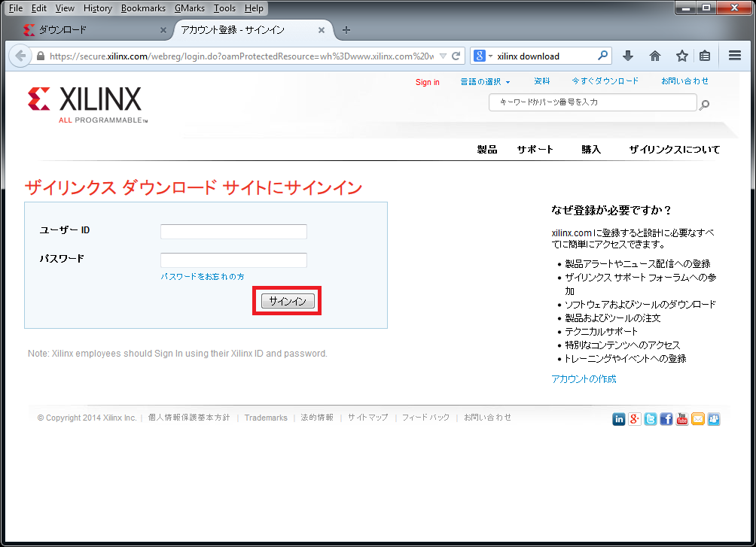756x547 pixels.
Task: Show bookmarks list icon
Action: (x=705, y=56)
